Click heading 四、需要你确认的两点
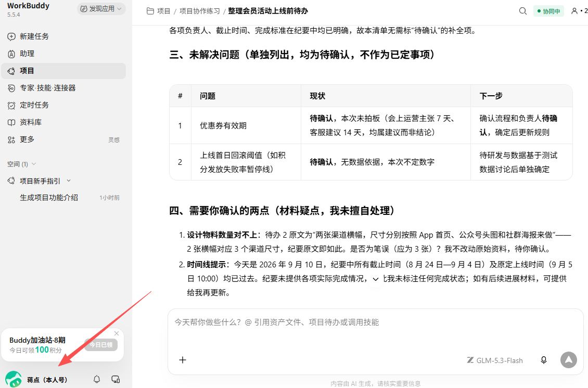Viewport: 588px width, 388px height. pyautogui.click(x=282, y=211)
